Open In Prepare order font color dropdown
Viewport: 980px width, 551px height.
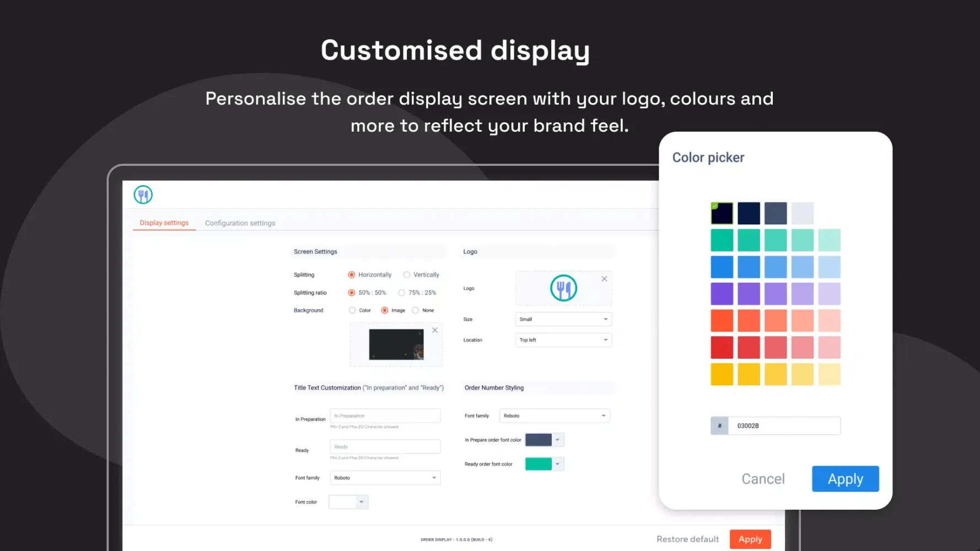tap(558, 440)
